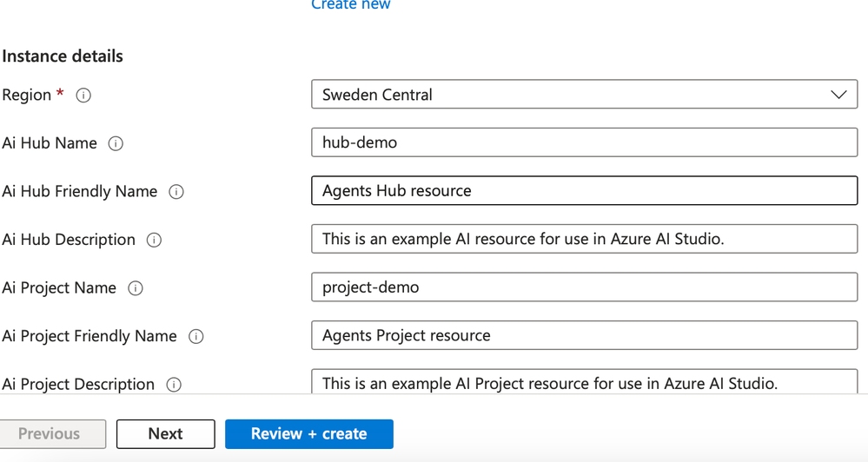
Task: Focus the Ai Hub Friendly Name text box
Action: click(584, 191)
